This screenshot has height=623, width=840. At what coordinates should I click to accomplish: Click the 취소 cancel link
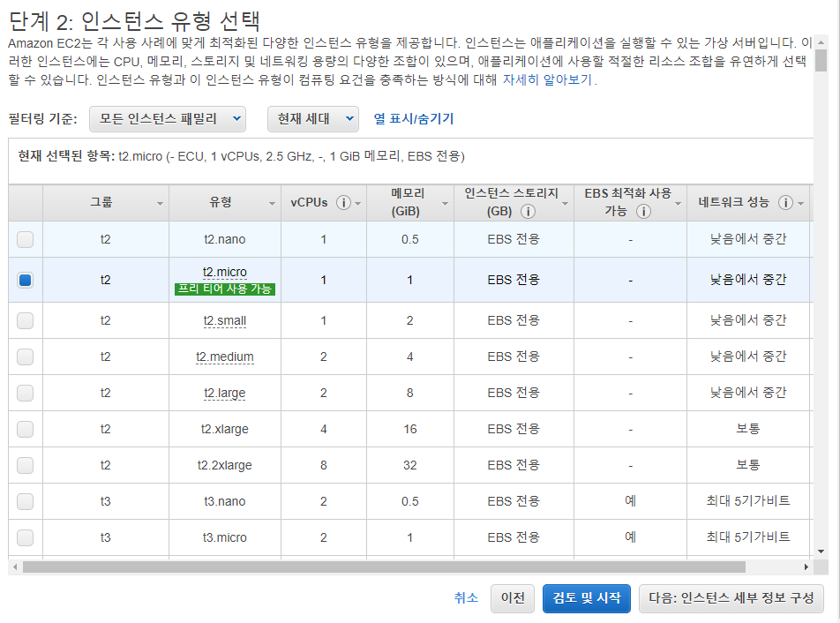(466, 597)
